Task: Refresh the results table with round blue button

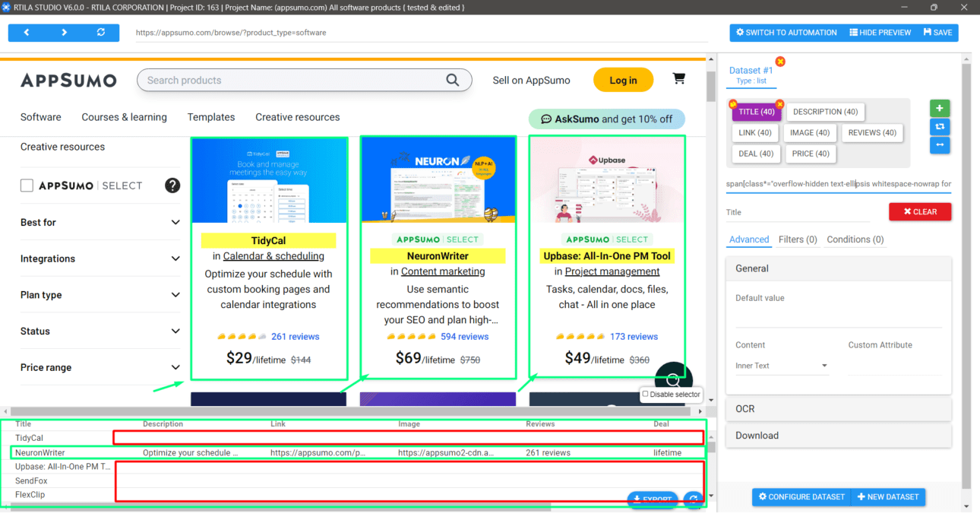Action: click(692, 499)
